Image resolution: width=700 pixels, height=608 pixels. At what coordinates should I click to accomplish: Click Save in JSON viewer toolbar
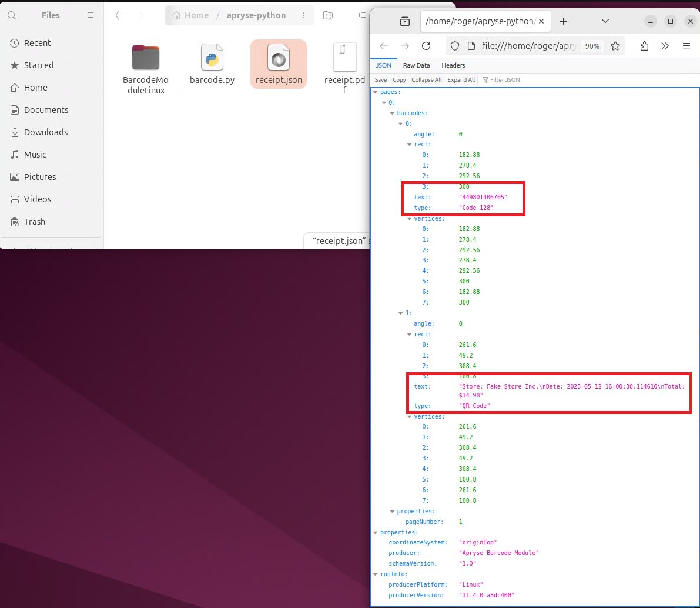[381, 79]
